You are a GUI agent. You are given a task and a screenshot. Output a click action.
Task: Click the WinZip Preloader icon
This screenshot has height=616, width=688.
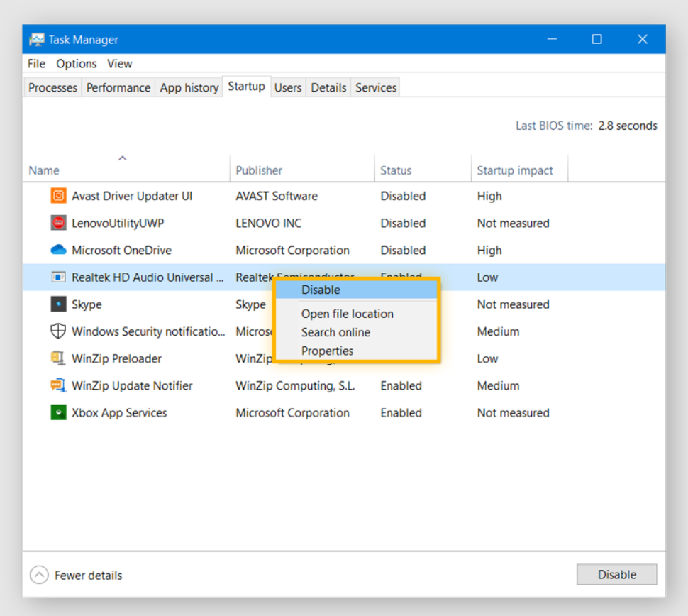58,358
